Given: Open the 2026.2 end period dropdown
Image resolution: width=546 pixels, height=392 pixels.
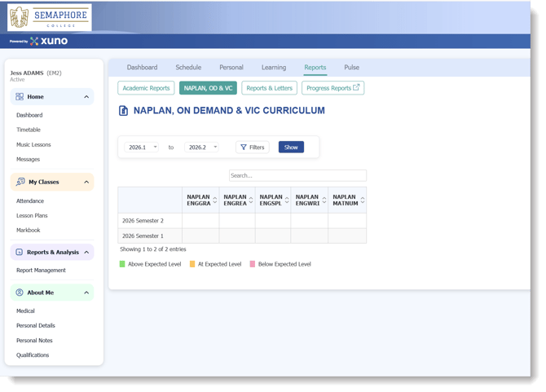Looking at the screenshot, I should click(x=201, y=148).
